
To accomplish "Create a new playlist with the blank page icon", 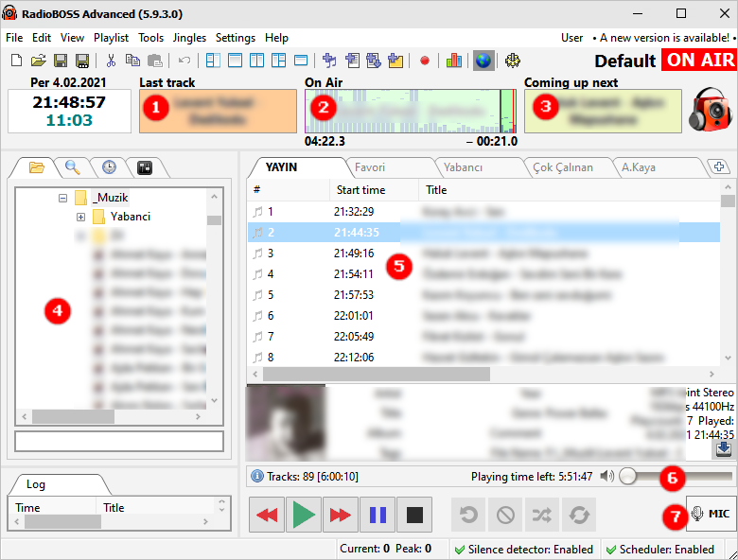I will coord(16,61).
